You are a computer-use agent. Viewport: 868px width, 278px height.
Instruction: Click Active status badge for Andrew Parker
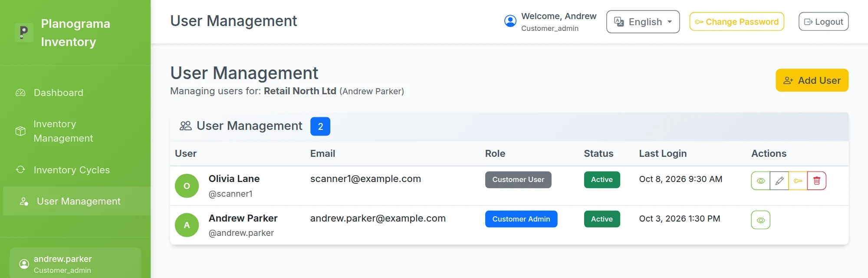pyautogui.click(x=602, y=219)
